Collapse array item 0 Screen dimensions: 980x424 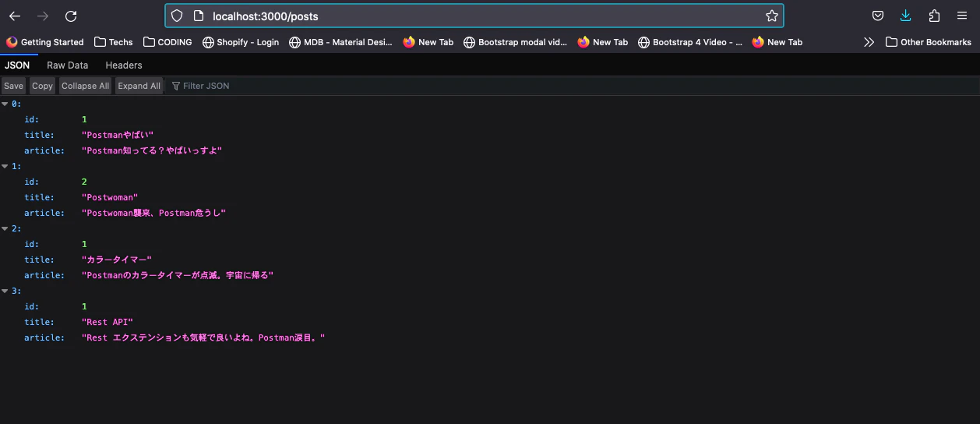(x=5, y=104)
